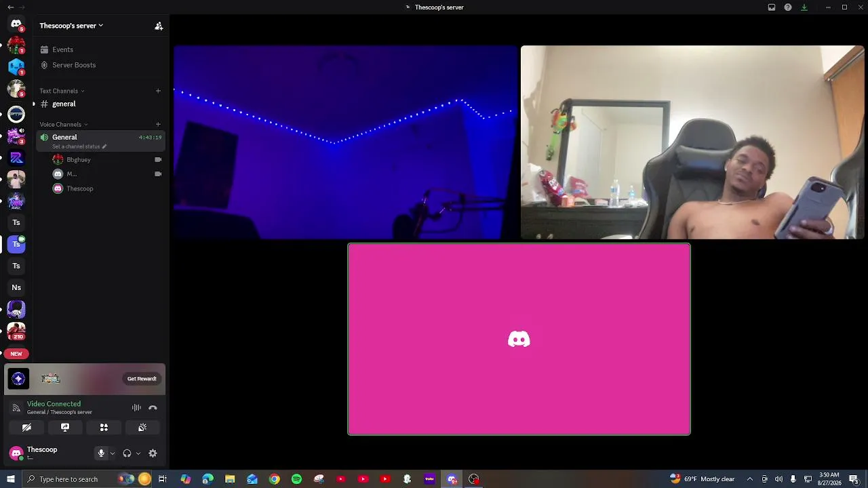Toggle the camera on or off
Screen dimensions: 868x488
coord(26,428)
